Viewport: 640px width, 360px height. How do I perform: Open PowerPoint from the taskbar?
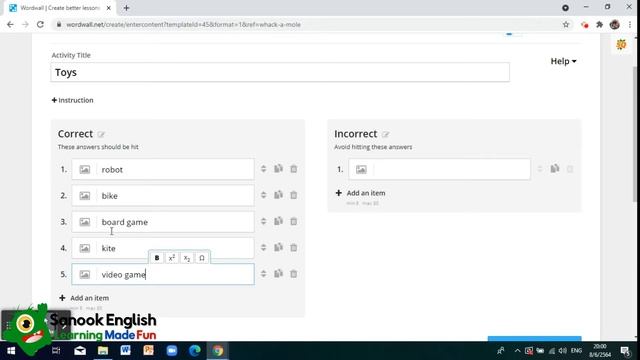149,350
